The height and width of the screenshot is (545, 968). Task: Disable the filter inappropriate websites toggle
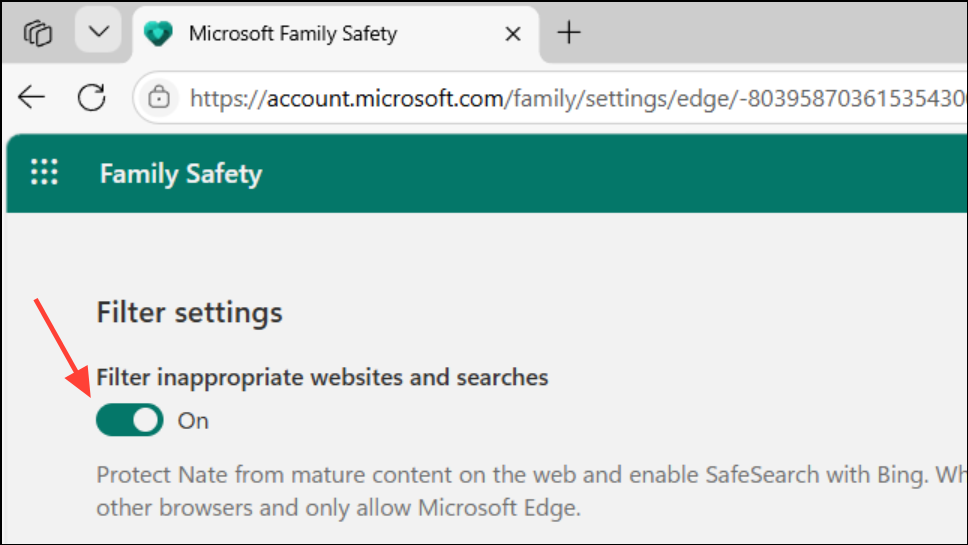click(129, 420)
